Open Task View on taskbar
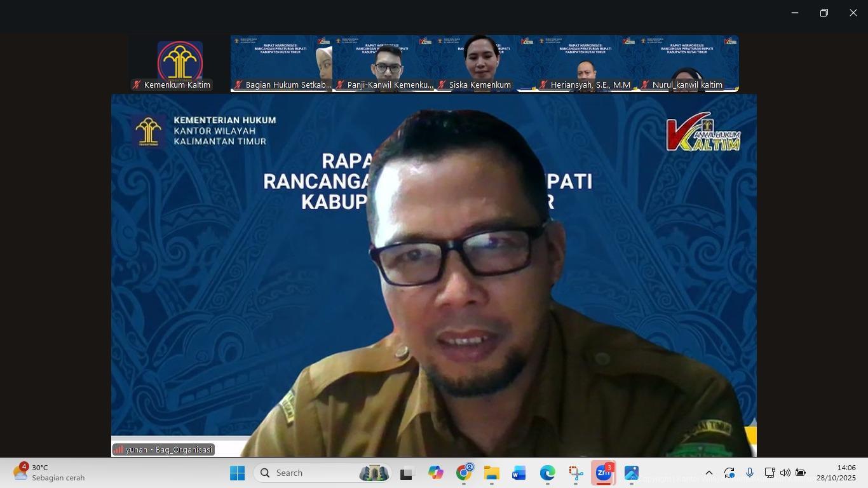The image size is (868, 488). click(406, 473)
